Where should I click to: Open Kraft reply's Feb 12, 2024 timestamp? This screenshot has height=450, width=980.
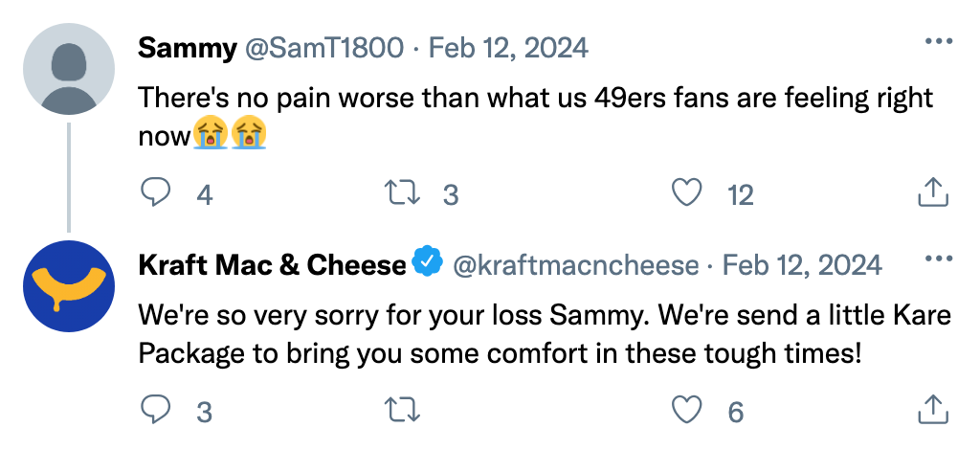coord(802,265)
